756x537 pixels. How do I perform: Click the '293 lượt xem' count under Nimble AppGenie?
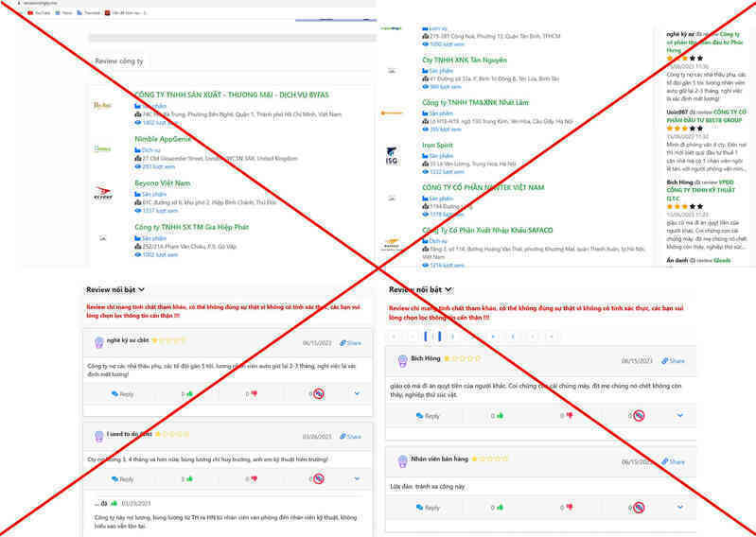[158, 166]
